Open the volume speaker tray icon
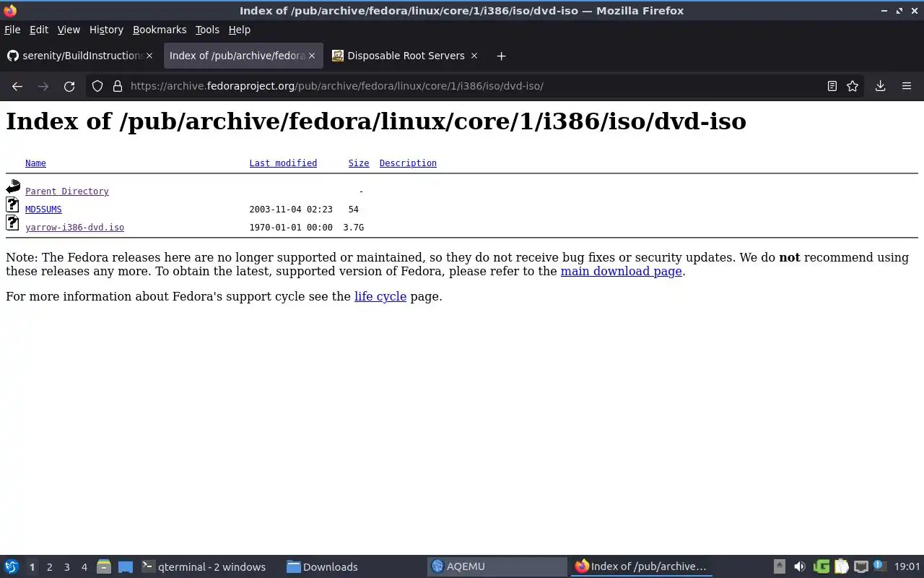Viewport: 924px width, 578px height. (800, 566)
